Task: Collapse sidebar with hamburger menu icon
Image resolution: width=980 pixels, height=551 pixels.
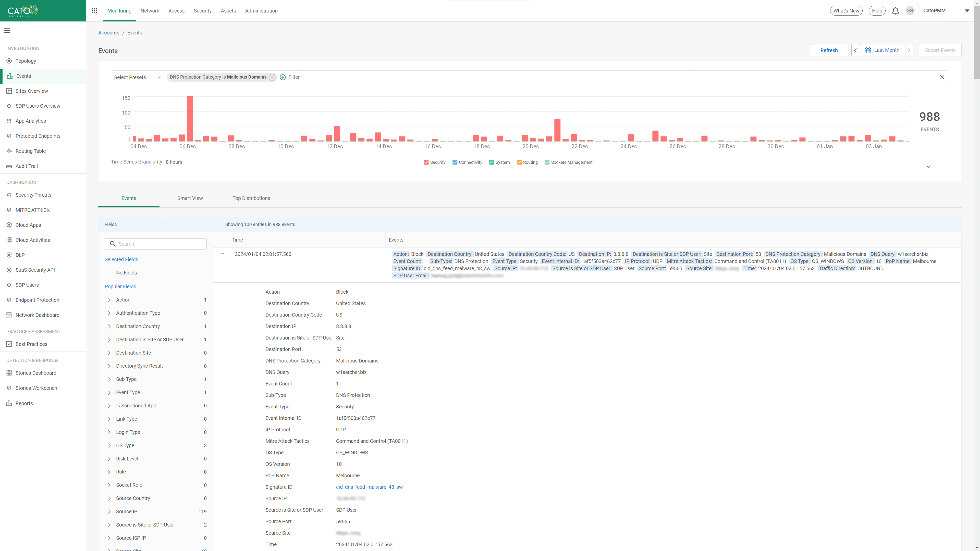Action: (7, 31)
